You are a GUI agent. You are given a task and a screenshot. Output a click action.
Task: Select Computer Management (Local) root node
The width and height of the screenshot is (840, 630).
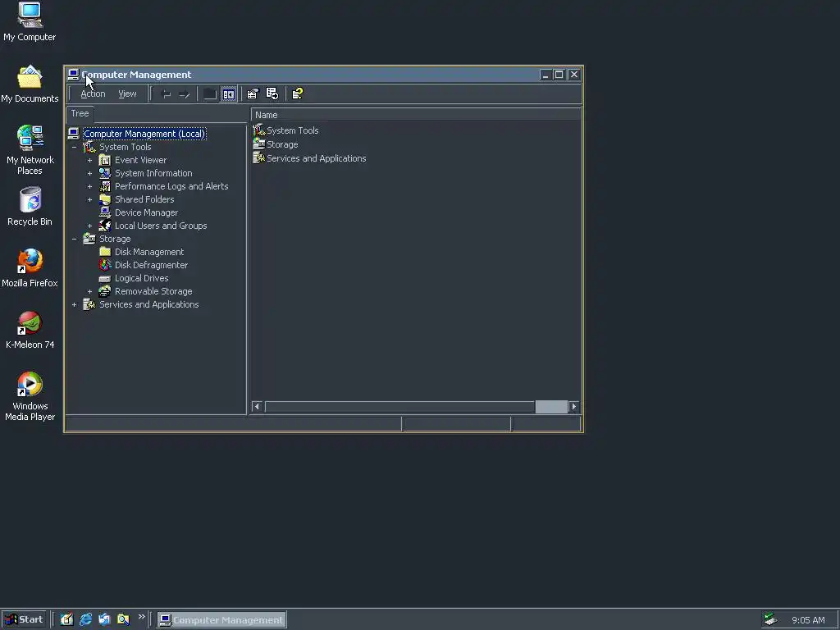[144, 134]
